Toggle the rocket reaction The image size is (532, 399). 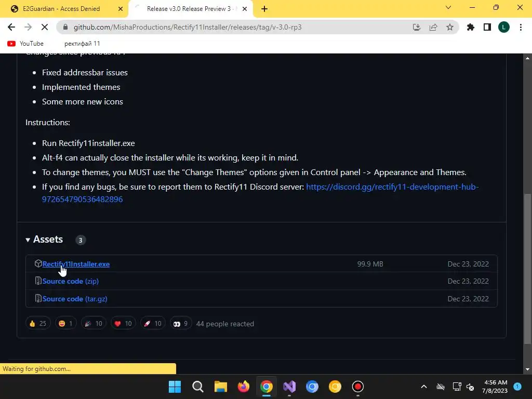153,323
